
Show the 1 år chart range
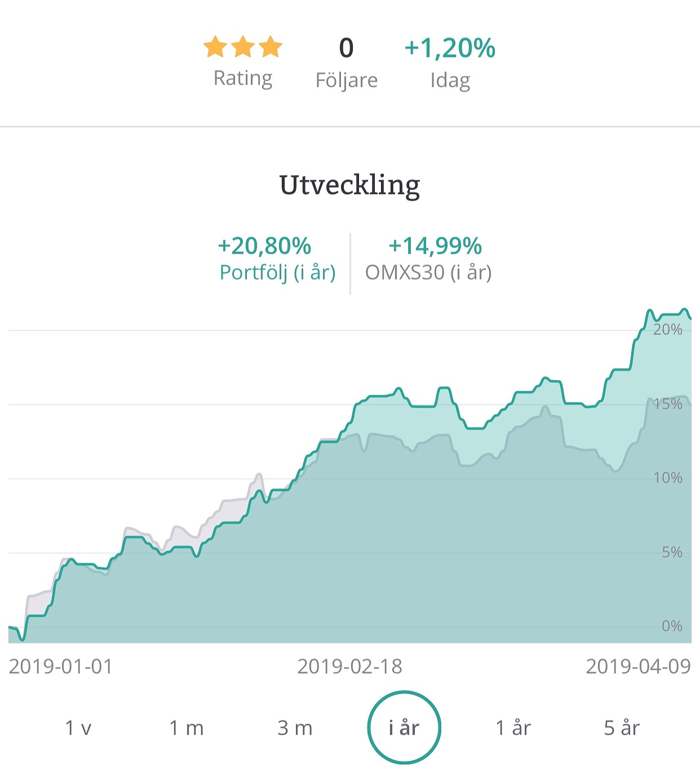[513, 728]
